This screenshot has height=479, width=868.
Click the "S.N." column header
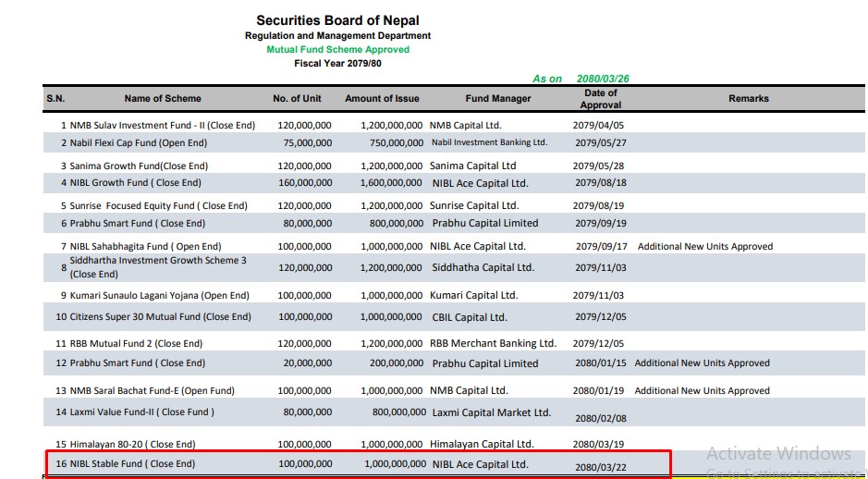[55, 99]
